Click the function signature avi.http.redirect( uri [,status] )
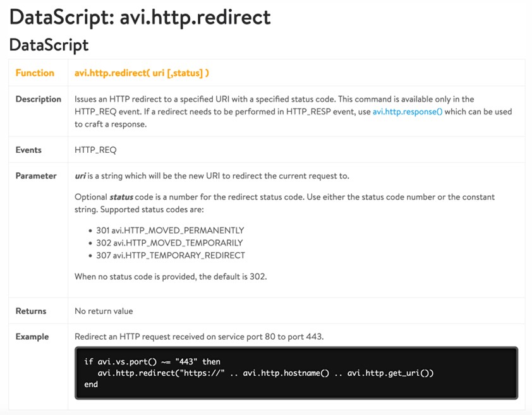532x415 pixels. pyautogui.click(x=142, y=73)
